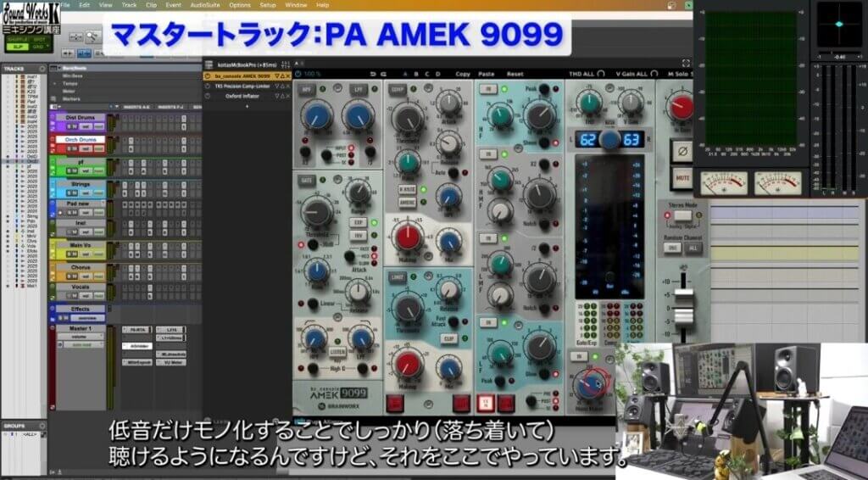
Task: Toggle the LIMIT section on button
Action: click(x=397, y=276)
